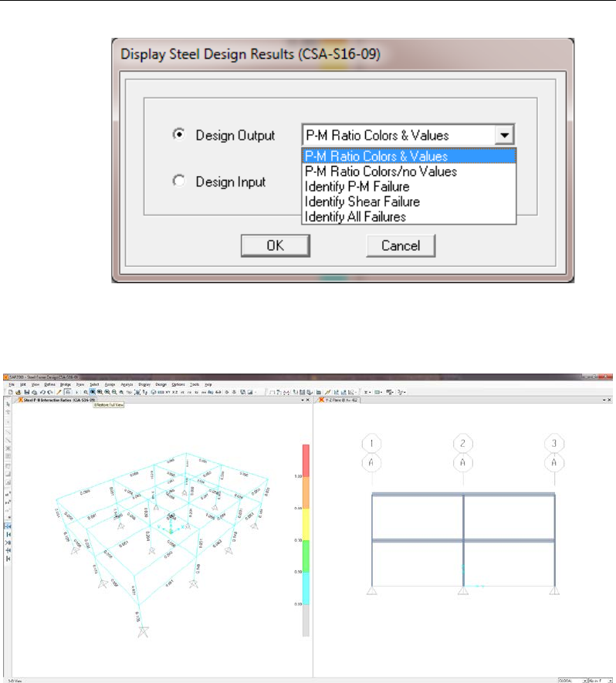Click the Restore Full View icon
The width and height of the screenshot is (616, 683).
(x=93, y=392)
